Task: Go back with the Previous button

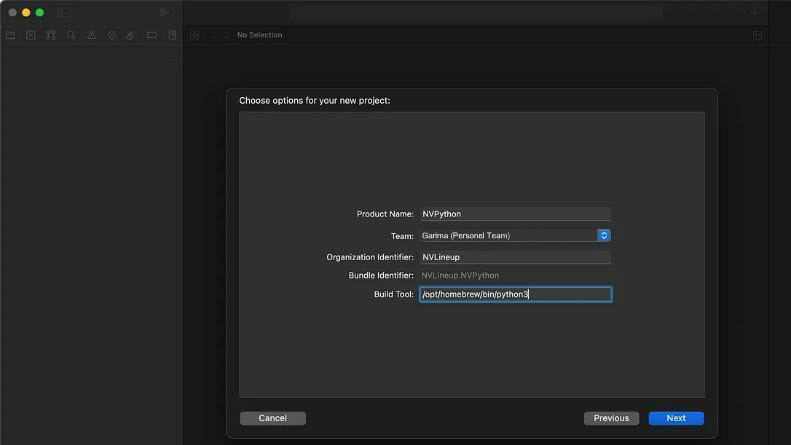Action: 611,418
